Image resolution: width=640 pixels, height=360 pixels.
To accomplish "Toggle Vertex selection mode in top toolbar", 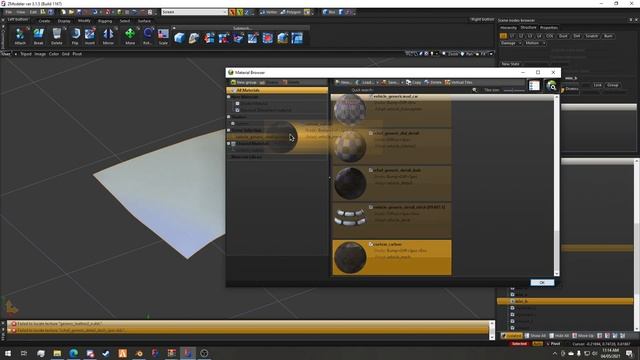I will click(269, 12).
